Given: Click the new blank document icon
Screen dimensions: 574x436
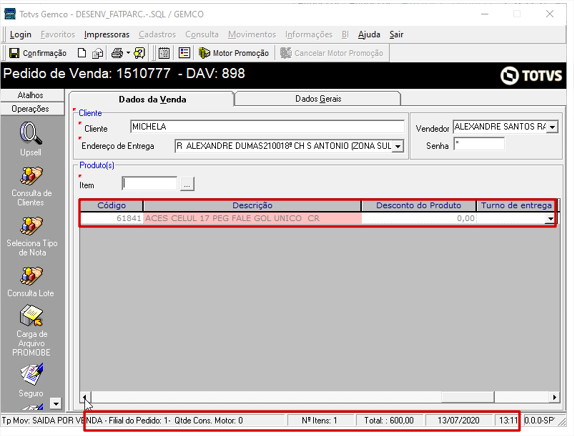Looking at the screenshot, I should point(82,53).
